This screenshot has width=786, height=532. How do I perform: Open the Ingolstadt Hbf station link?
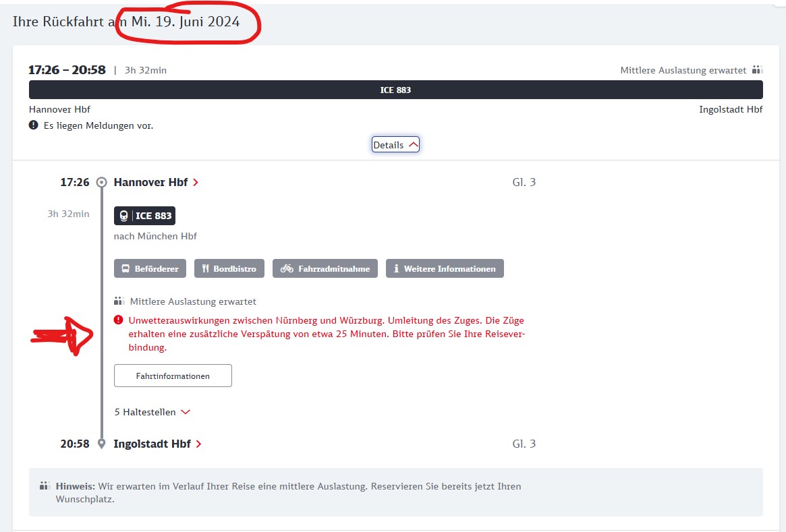[x=152, y=444]
